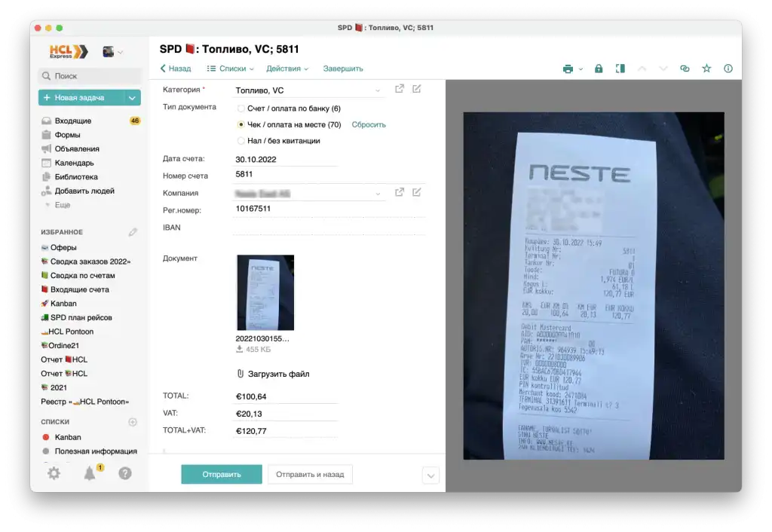Image resolution: width=772 pixels, height=532 pixels.
Task: Select Нал / без квитанции option
Action: tap(240, 141)
